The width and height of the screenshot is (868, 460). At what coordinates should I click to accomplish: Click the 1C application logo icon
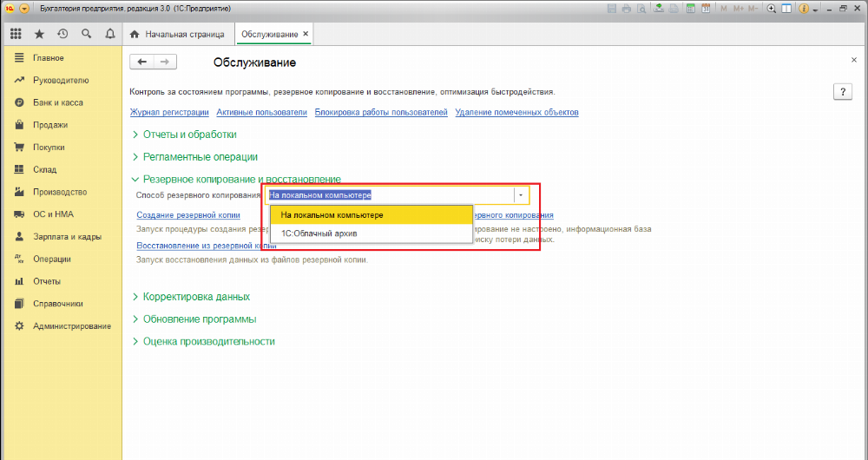coord(9,9)
